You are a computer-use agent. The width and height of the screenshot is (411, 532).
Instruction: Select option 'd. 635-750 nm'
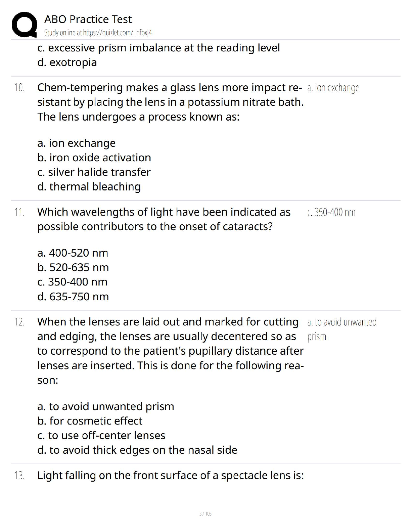(73, 297)
